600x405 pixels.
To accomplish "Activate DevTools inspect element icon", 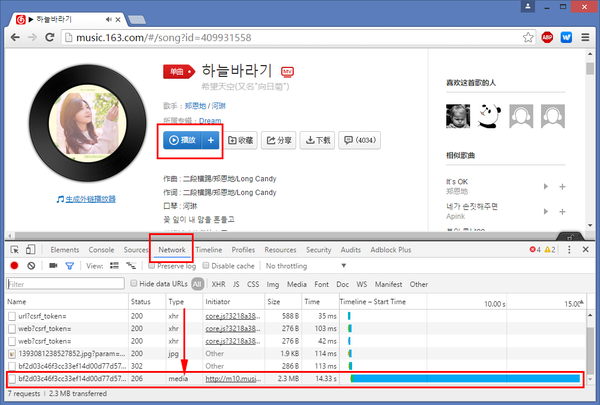I will 15,250.
